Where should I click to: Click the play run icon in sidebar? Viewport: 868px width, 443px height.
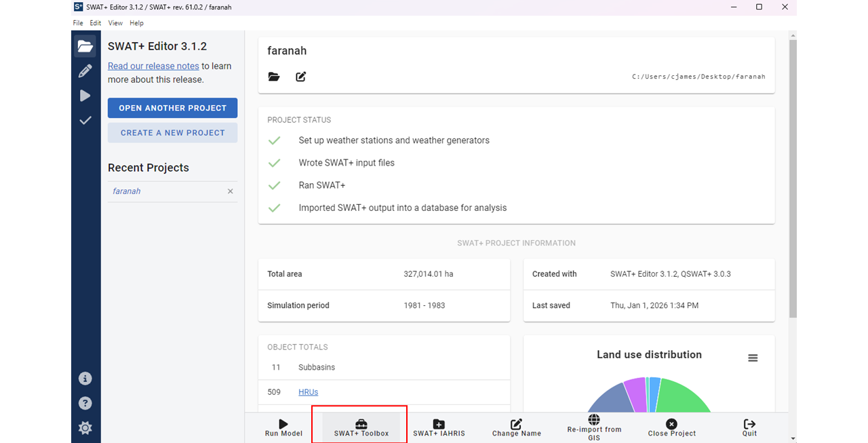pyautogui.click(x=85, y=96)
